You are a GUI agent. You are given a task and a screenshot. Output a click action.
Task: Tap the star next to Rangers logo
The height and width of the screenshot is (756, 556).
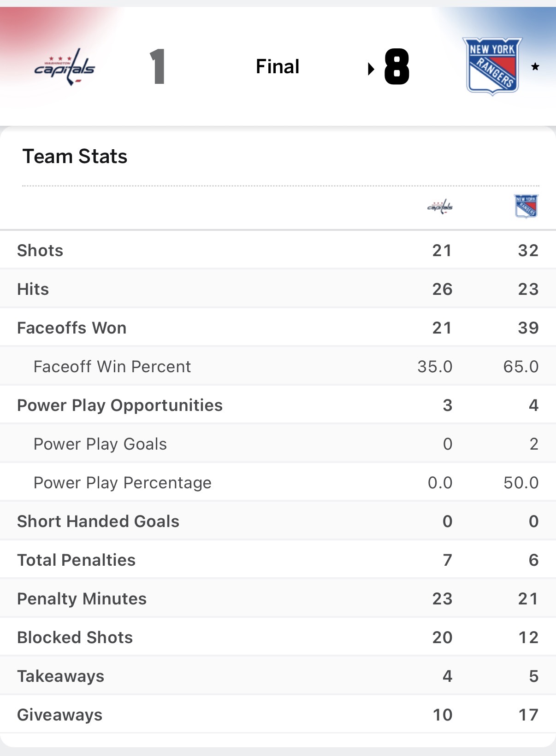(535, 67)
